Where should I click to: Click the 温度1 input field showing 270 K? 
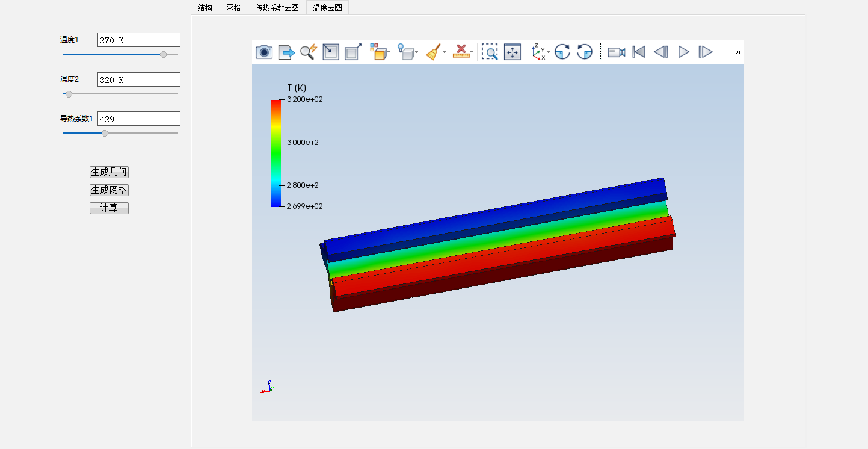coord(139,40)
